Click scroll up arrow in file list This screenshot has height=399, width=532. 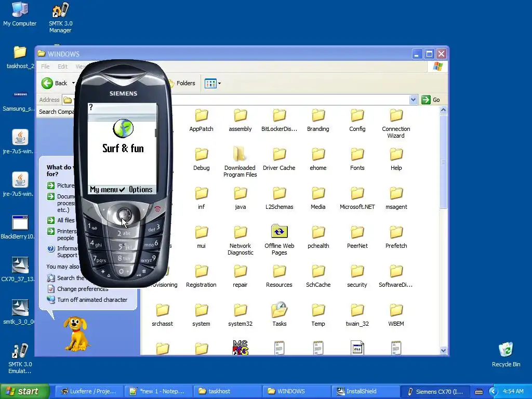click(x=443, y=110)
